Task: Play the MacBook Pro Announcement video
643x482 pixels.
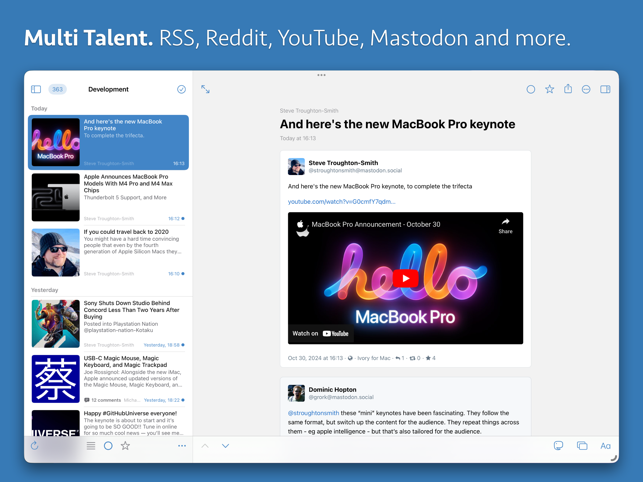Action: pyautogui.click(x=406, y=278)
